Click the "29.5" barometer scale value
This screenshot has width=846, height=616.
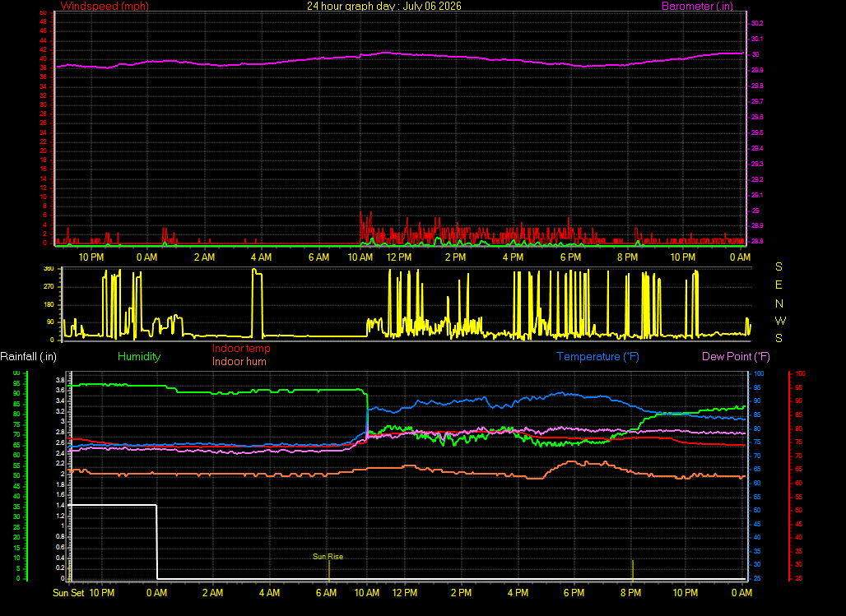tap(757, 132)
